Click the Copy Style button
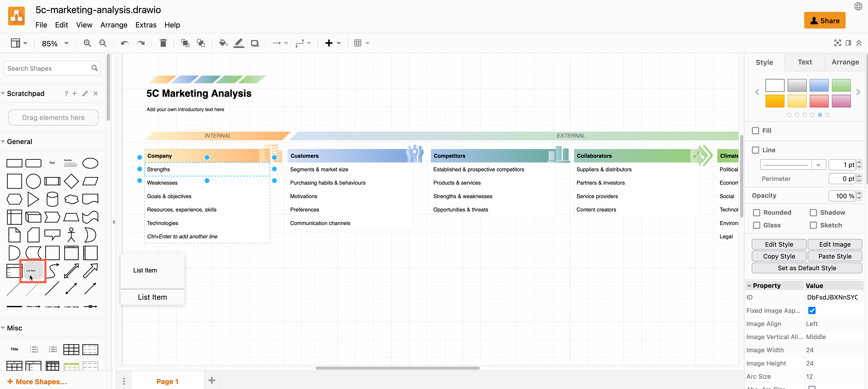This screenshot has height=389, width=868. click(778, 256)
